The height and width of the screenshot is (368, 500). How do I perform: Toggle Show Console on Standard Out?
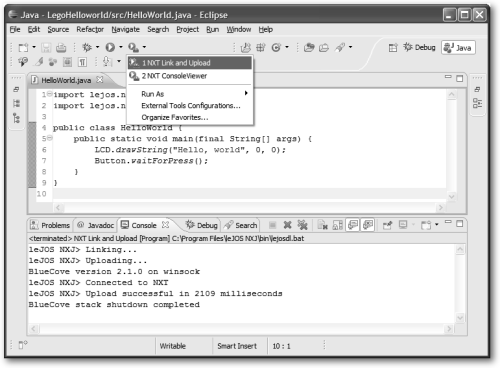[x=353, y=225]
